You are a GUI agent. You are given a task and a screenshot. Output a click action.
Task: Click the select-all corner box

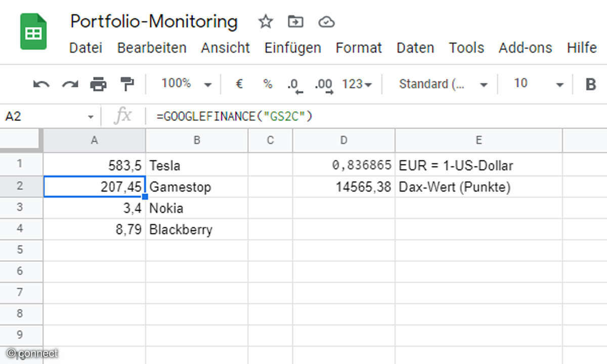click(21, 141)
